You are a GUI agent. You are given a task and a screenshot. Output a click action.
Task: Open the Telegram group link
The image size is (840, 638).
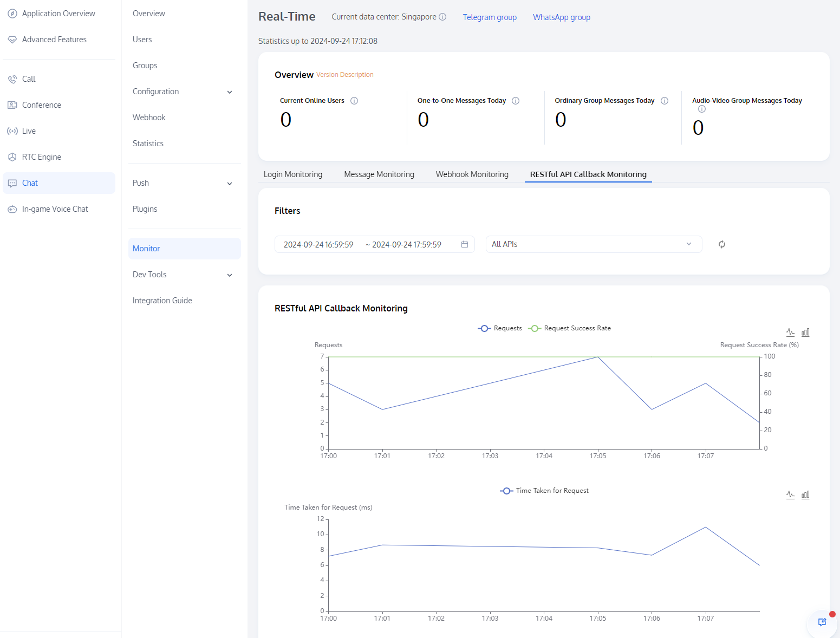[489, 17]
